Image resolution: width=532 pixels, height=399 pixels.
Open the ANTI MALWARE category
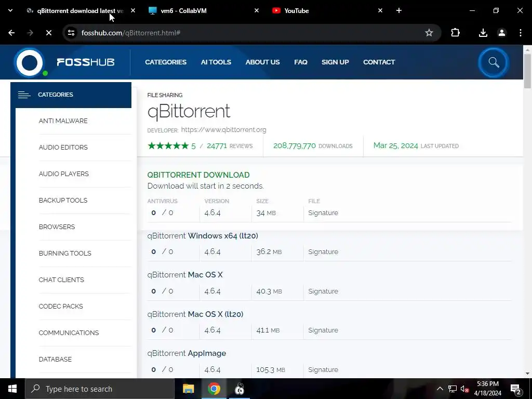[63, 121]
